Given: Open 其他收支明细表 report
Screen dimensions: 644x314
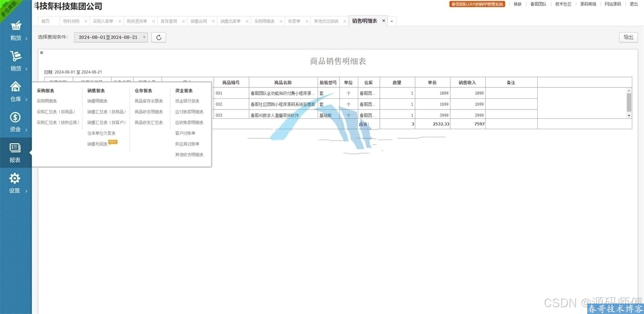Looking at the screenshot, I should click(x=189, y=155).
